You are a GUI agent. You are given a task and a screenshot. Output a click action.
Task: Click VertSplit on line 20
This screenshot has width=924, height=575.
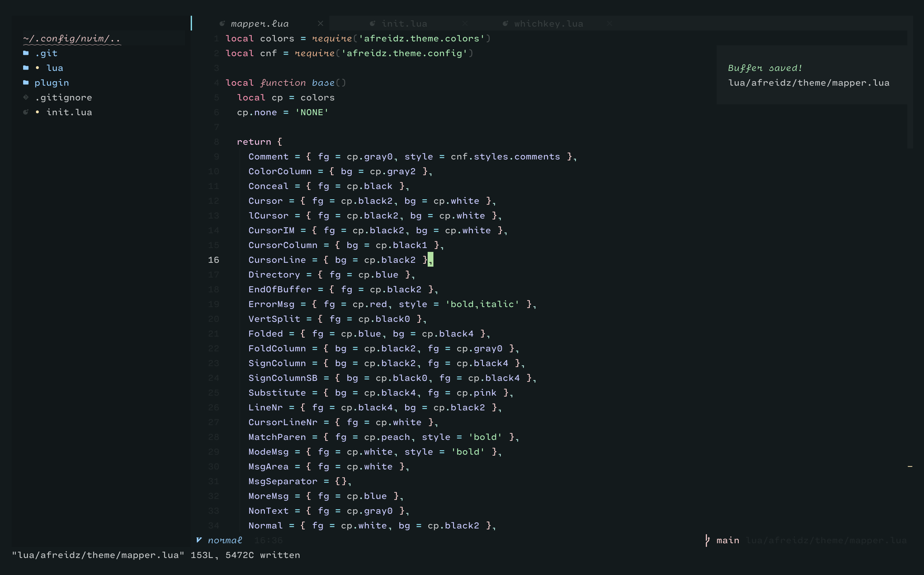pyautogui.click(x=274, y=319)
